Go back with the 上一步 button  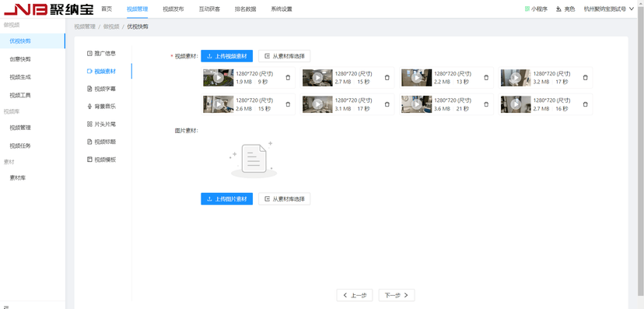tap(355, 295)
